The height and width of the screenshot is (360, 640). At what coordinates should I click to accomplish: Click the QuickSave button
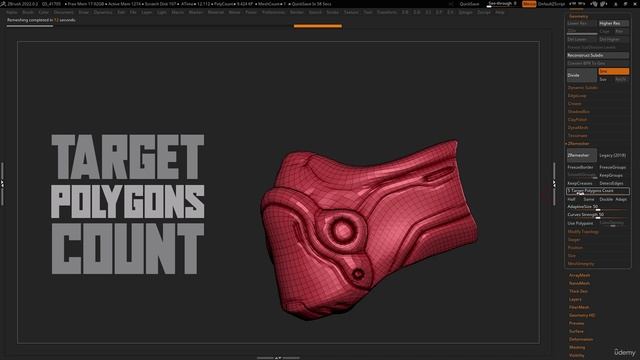click(x=469, y=4)
